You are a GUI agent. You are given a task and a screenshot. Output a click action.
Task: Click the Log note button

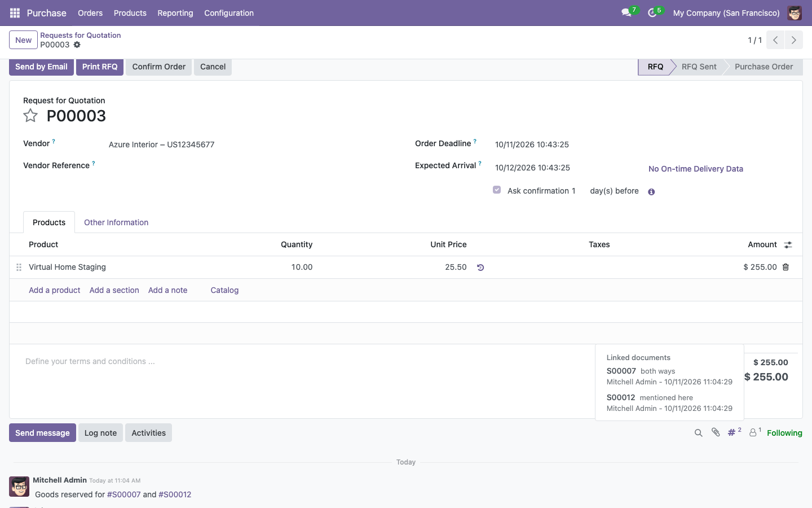tap(100, 433)
